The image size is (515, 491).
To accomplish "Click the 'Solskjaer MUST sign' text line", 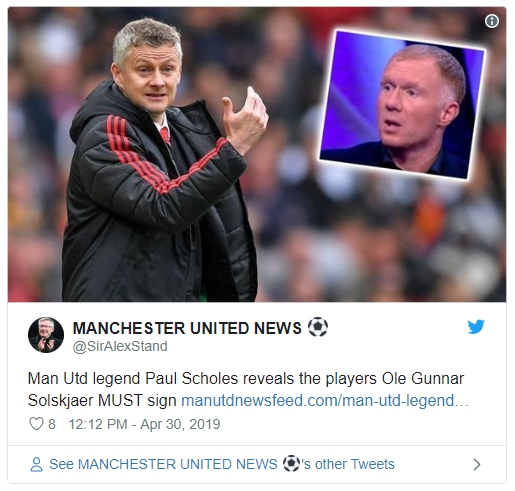I will (102, 400).
